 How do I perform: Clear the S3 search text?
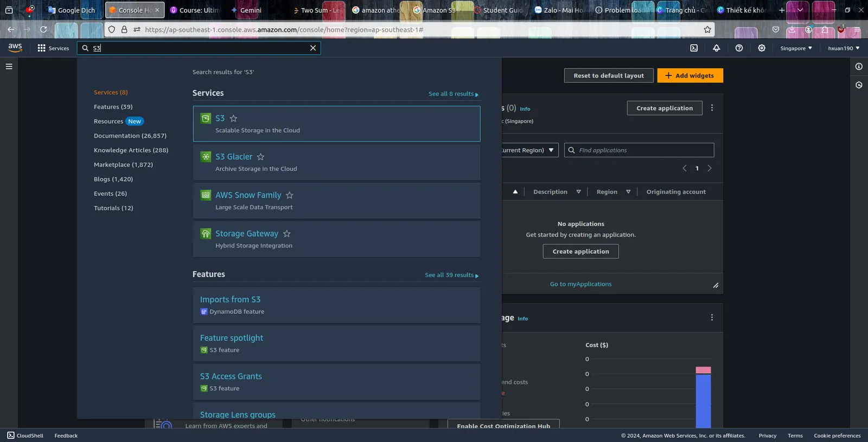tap(313, 48)
